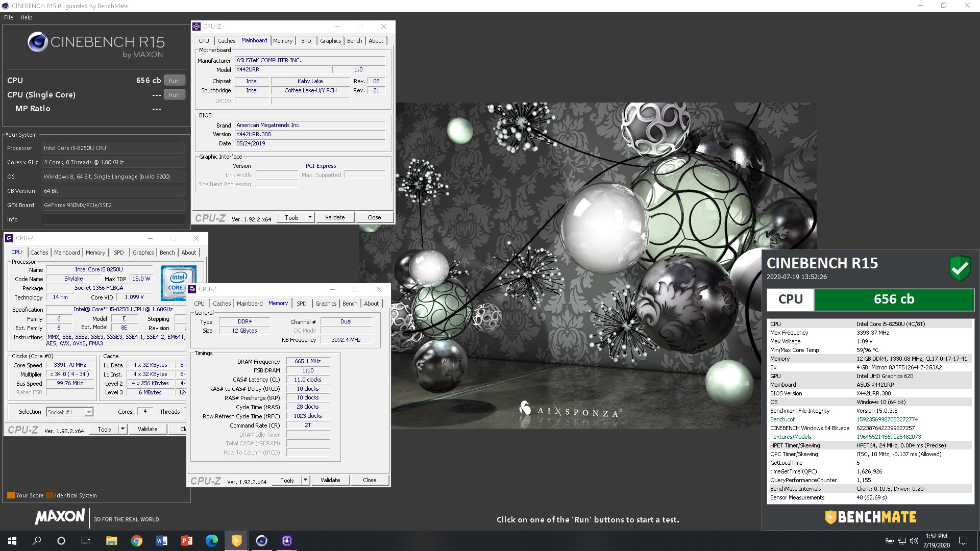The image size is (980, 551).
Task: Switch to SPD tab in Memory window
Action: pos(302,304)
